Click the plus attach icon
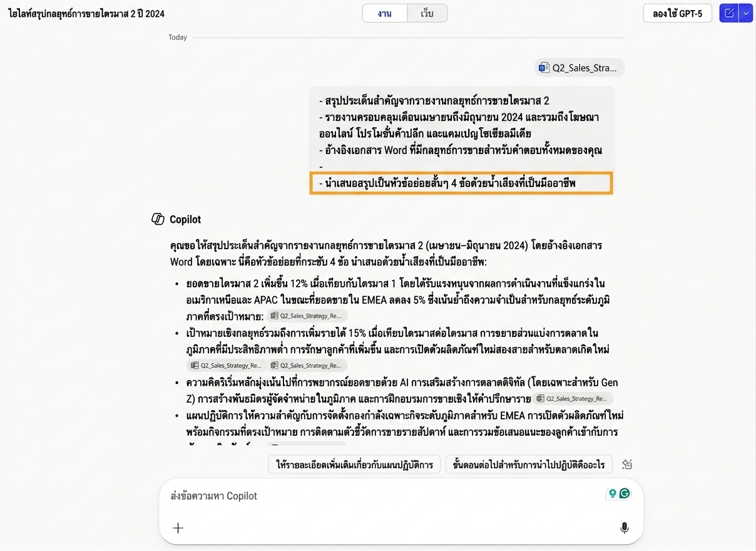This screenshot has height=551, width=756. point(178,528)
